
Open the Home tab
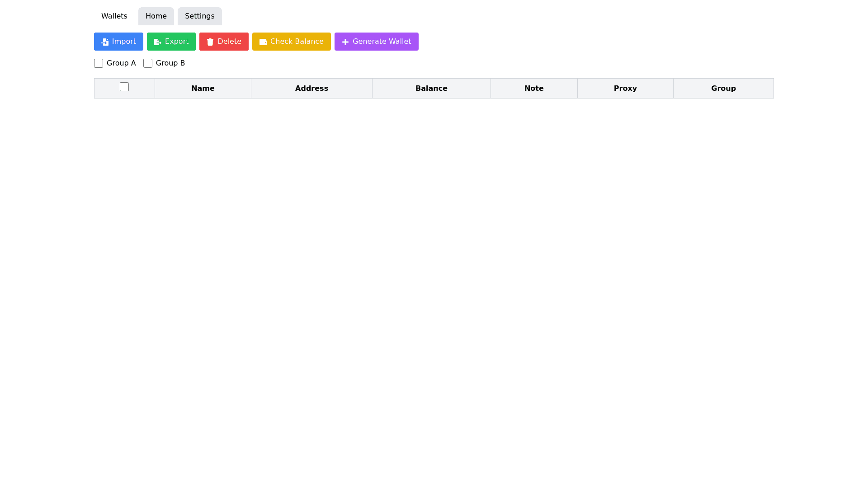point(156,16)
